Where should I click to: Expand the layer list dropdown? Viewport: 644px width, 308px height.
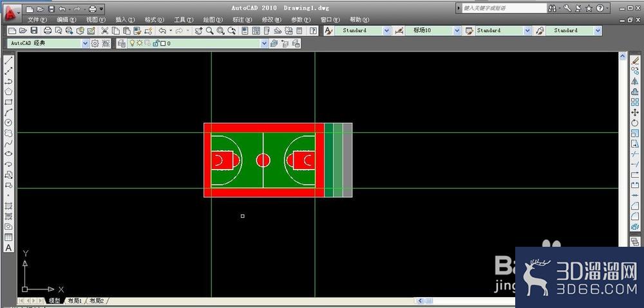(265, 43)
